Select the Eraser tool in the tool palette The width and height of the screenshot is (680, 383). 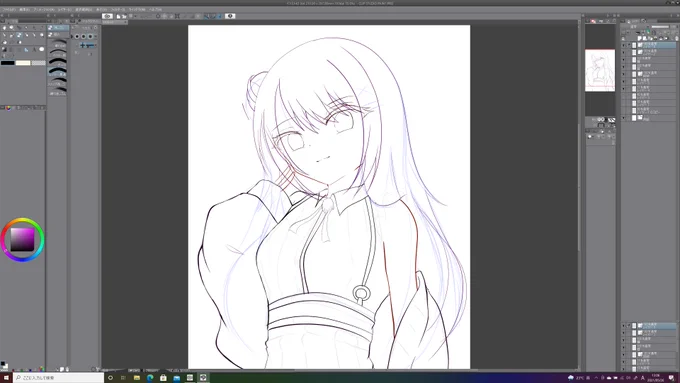pos(5,43)
